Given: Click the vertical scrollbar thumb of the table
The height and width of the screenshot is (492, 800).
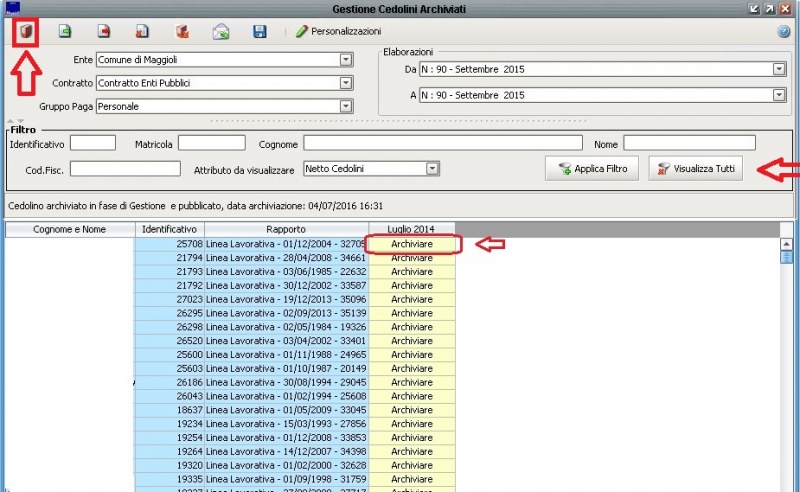Looking at the screenshot, I should point(786,257).
